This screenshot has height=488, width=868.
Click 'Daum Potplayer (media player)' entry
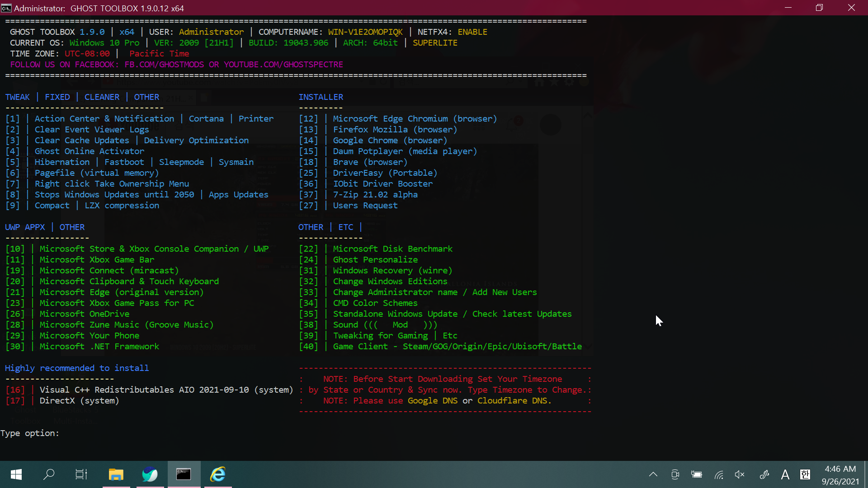[x=405, y=151]
